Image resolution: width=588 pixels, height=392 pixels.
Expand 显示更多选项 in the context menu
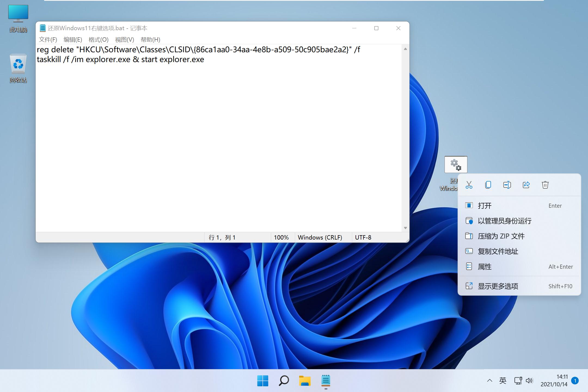pos(498,286)
